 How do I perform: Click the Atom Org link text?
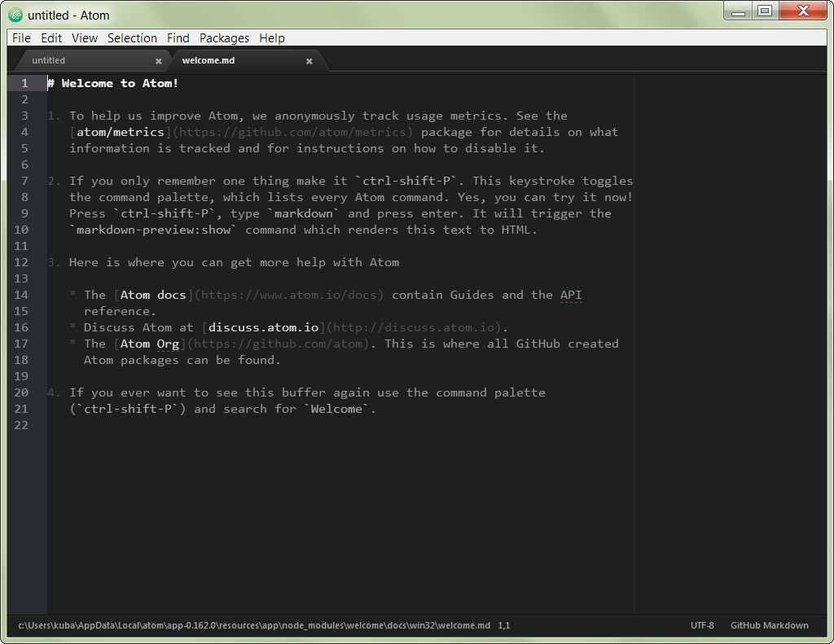[x=150, y=344]
